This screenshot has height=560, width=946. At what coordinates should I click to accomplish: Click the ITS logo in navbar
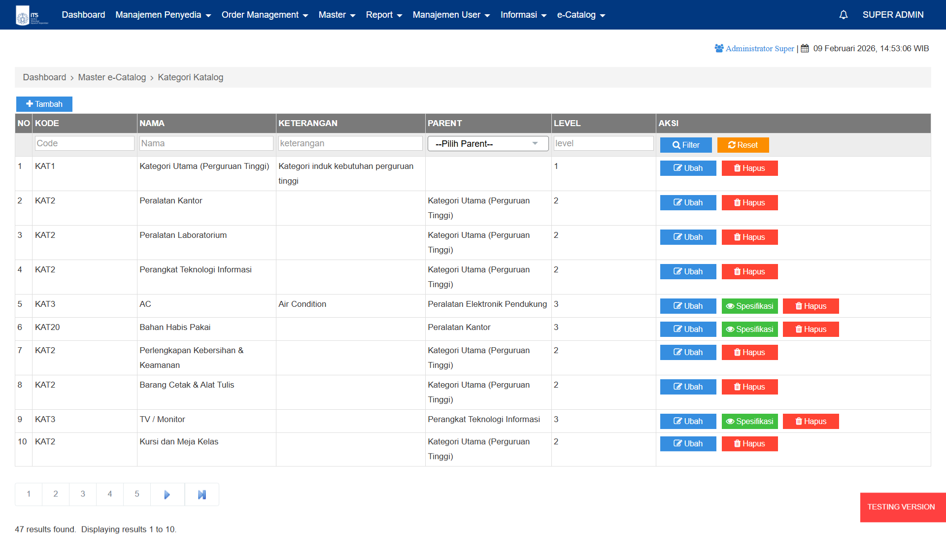pos(32,15)
